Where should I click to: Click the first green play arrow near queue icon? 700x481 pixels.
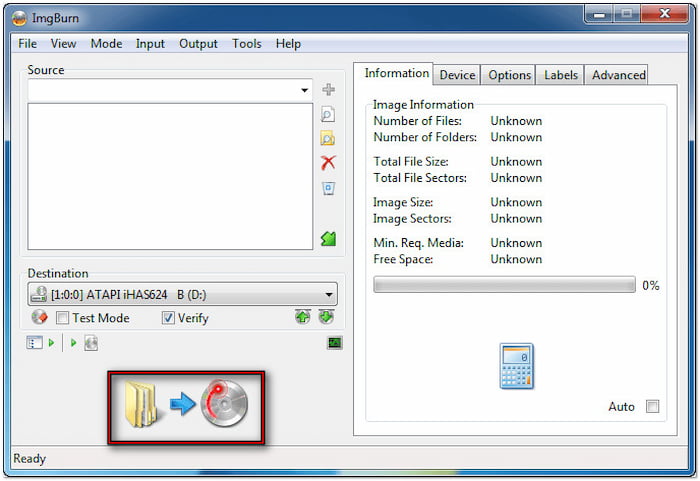51,343
